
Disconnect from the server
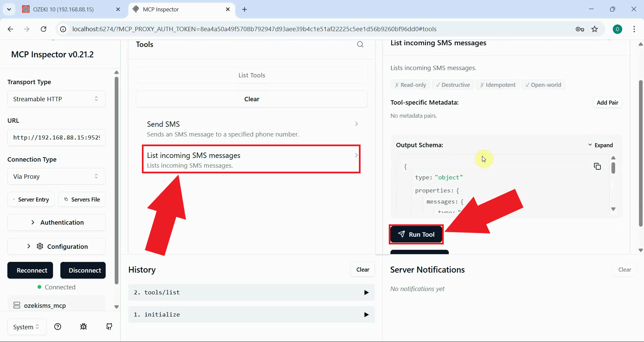coord(83,270)
